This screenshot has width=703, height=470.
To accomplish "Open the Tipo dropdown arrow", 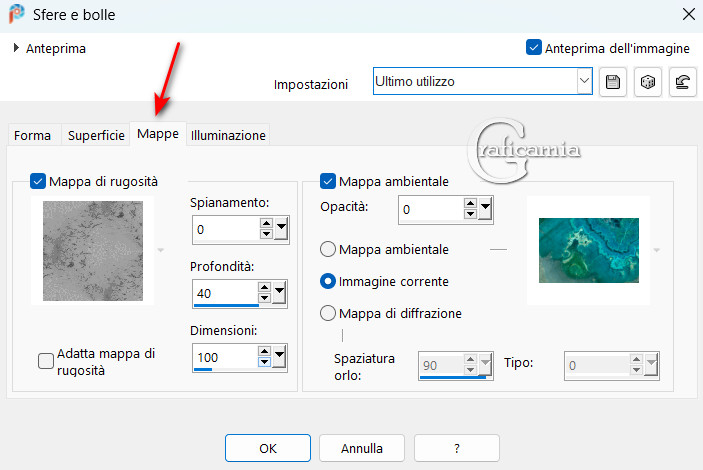I will click(651, 365).
